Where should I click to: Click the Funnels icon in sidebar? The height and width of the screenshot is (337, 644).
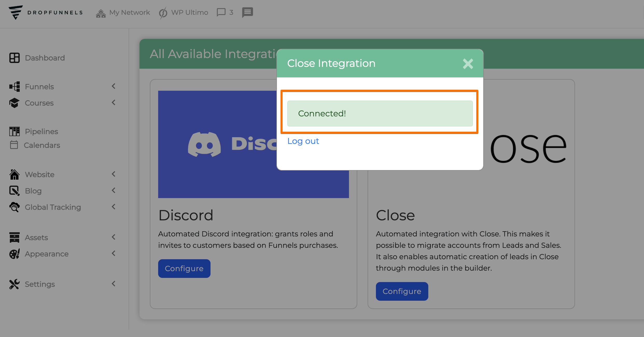point(15,87)
